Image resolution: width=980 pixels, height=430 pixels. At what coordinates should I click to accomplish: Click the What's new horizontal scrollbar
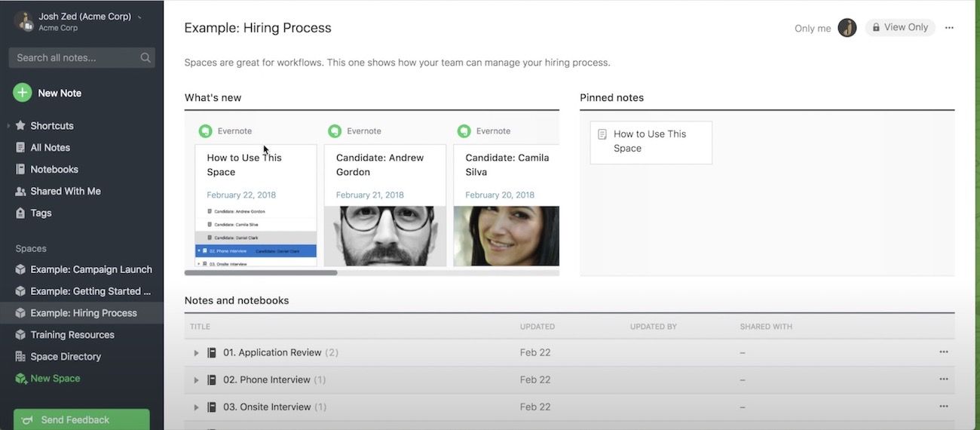click(x=261, y=272)
